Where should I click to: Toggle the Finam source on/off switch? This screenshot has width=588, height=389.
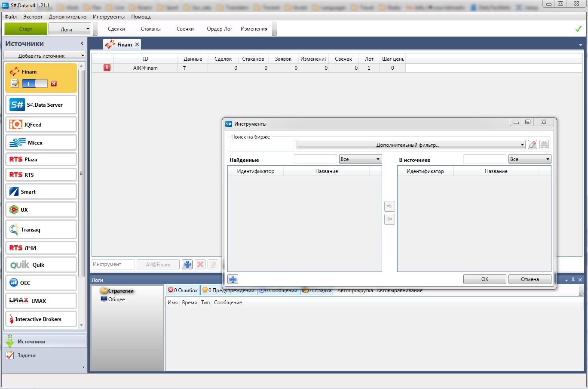tap(35, 83)
